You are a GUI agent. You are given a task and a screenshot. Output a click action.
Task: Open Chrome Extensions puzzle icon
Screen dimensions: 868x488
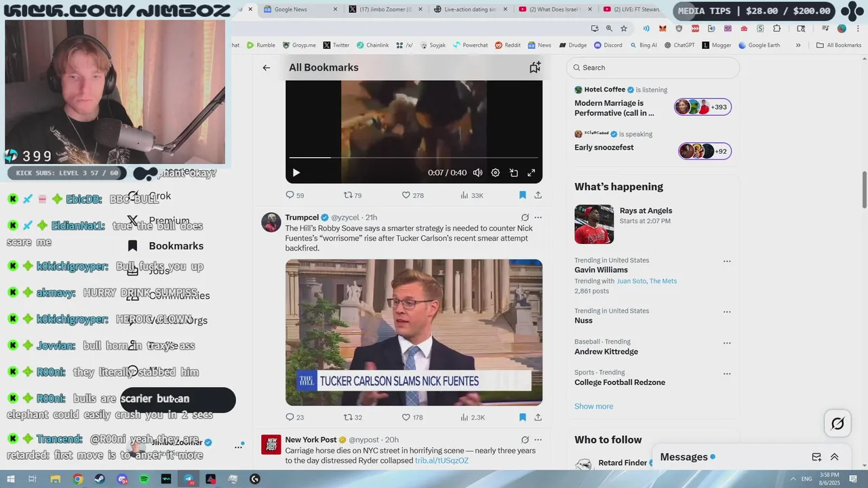click(777, 28)
